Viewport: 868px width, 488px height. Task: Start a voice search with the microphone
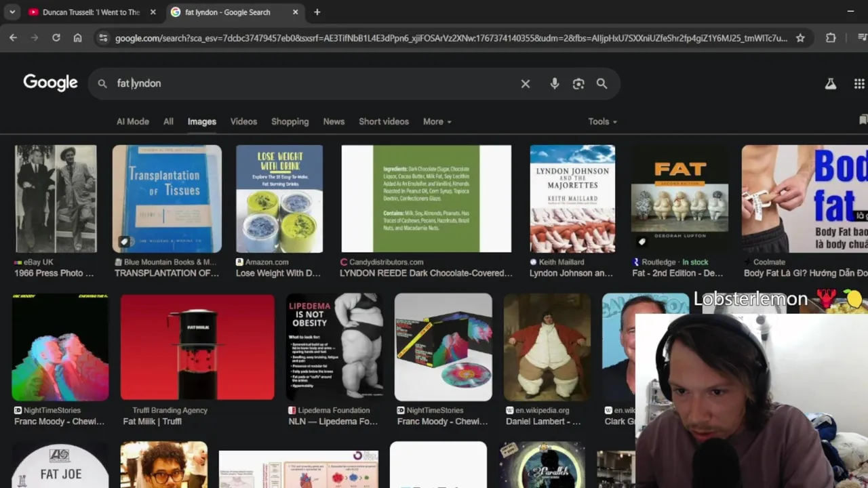point(555,83)
